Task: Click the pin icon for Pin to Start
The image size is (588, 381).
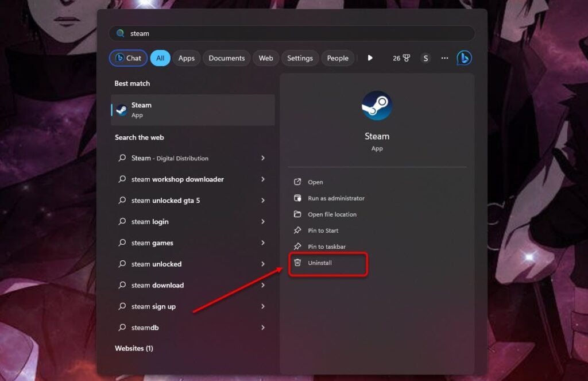Action: click(297, 230)
